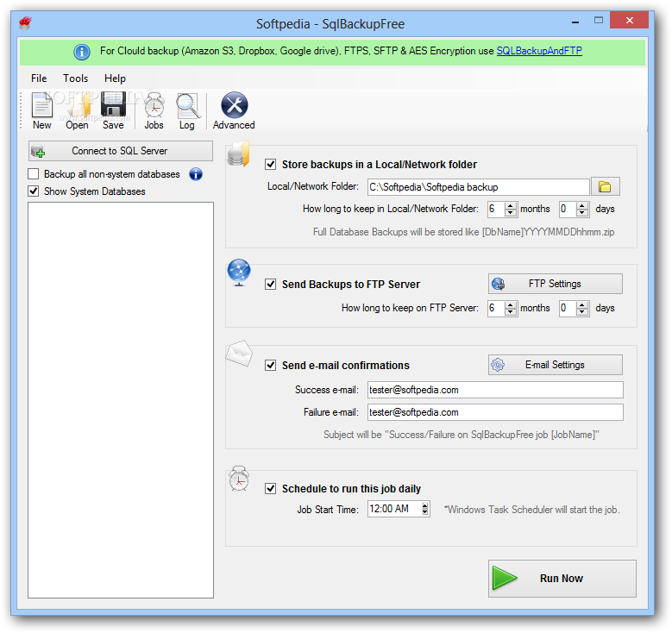Image resolution: width=672 pixels, height=633 pixels.
Task: Open the Help menu
Action: click(115, 78)
